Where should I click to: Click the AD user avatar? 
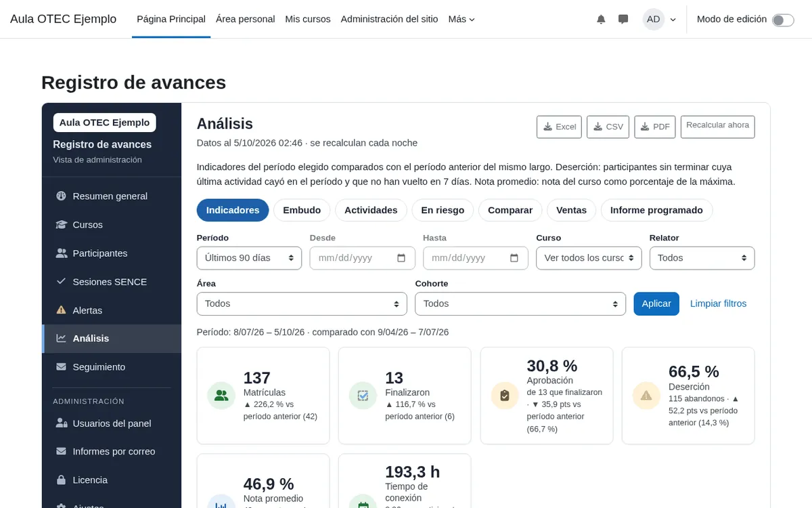click(653, 20)
